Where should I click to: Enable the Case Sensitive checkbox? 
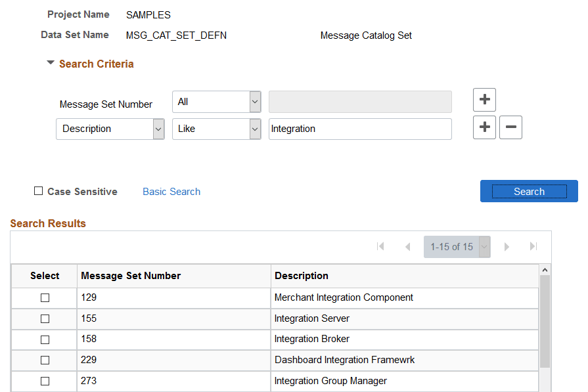39,192
